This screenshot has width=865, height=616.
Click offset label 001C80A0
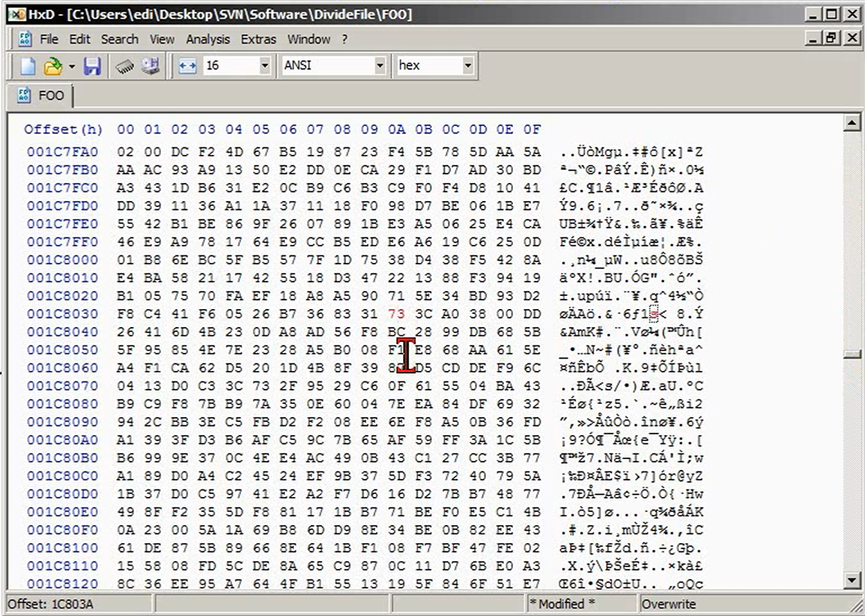point(63,440)
